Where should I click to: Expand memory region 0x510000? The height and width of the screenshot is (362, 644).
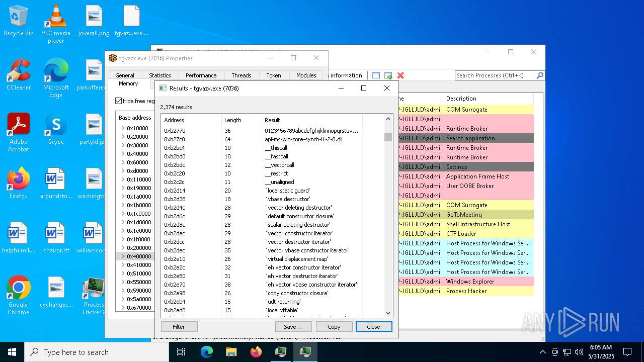(123, 274)
